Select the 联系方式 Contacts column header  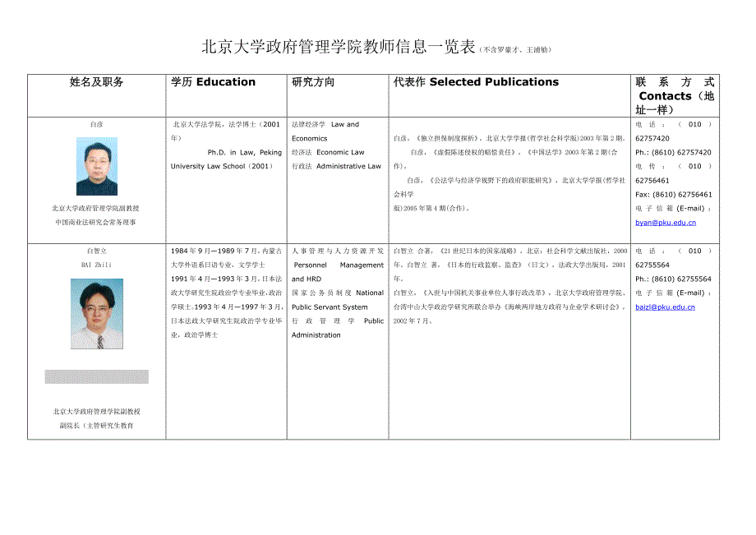click(675, 95)
